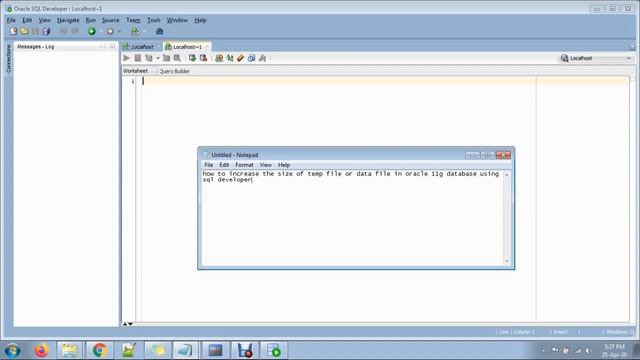Screen dimensions: 640x360
Task: Open the Source menu
Action: [x=111, y=20]
